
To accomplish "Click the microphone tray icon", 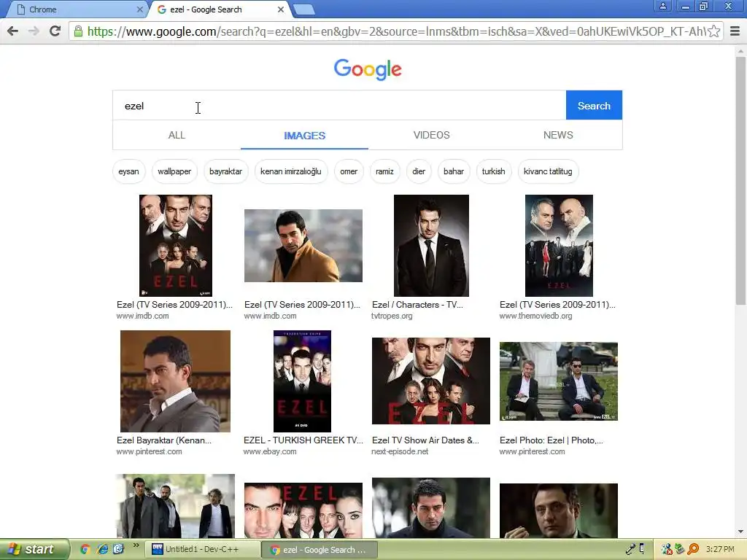I will click(x=630, y=550).
